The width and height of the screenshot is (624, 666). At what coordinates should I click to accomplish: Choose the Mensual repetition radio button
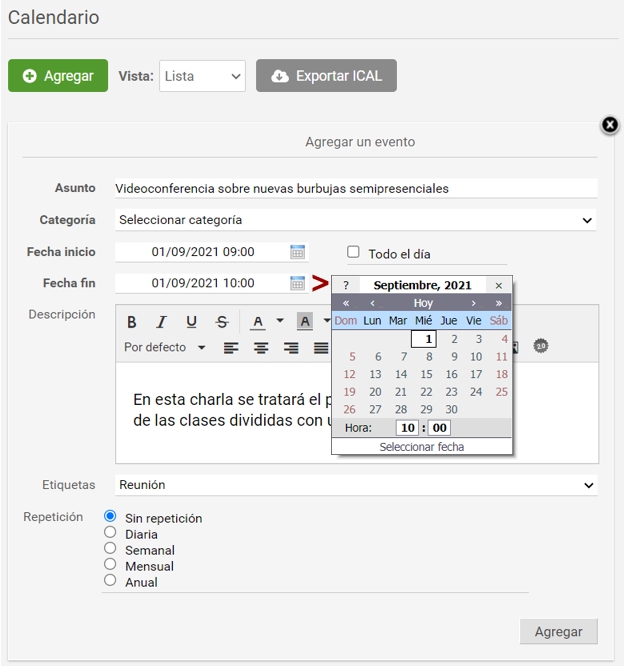111,565
